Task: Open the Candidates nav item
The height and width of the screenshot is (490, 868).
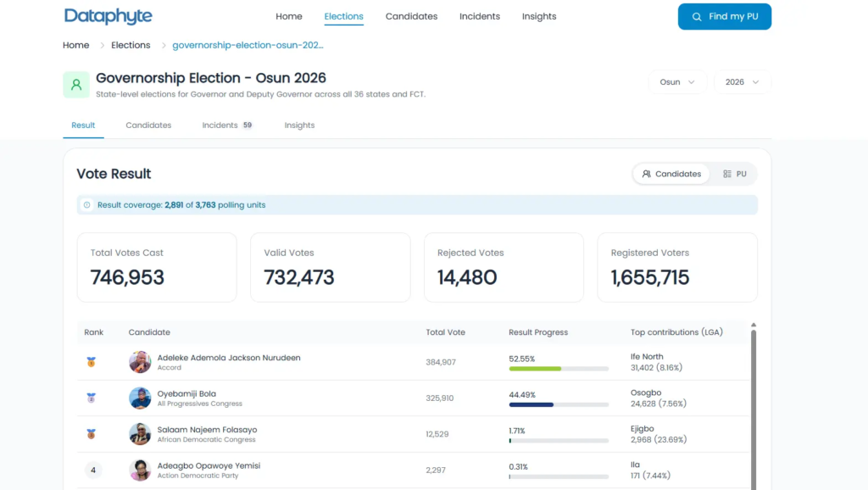Action: tap(411, 17)
